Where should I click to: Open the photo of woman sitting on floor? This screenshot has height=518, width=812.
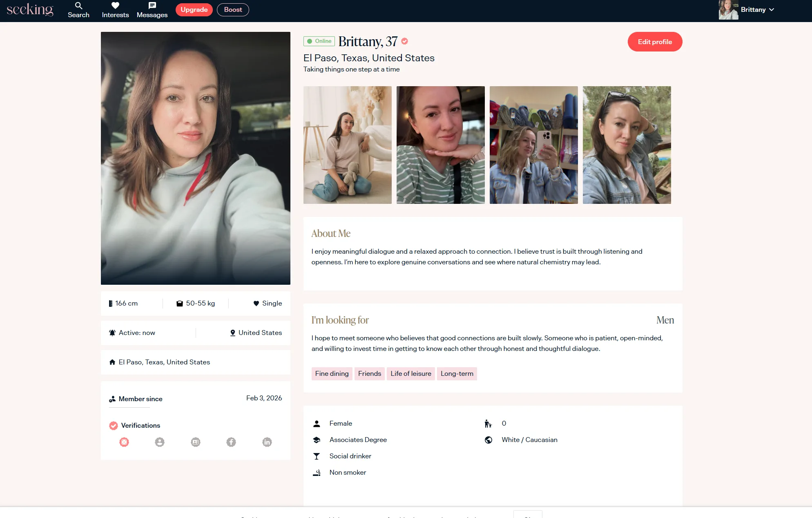click(x=347, y=145)
